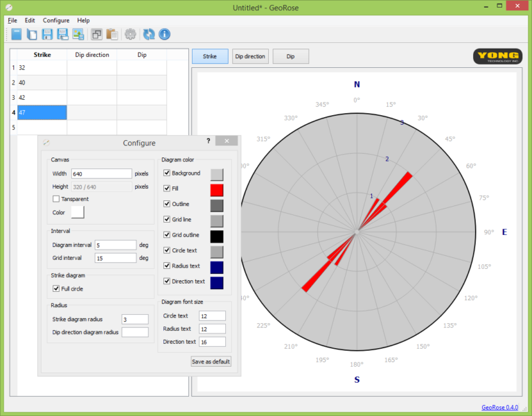Click the Paste clipboard icon
532x416 pixels.
click(112, 34)
